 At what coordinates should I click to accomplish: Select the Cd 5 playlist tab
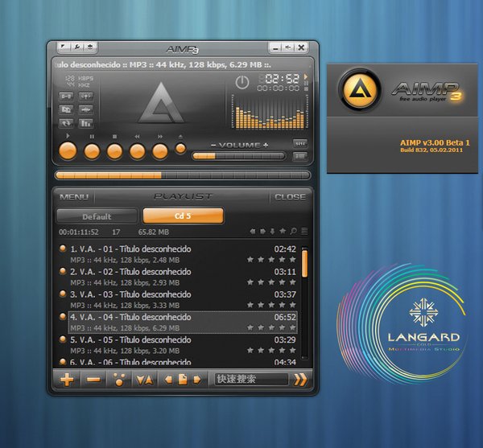pyautogui.click(x=183, y=216)
